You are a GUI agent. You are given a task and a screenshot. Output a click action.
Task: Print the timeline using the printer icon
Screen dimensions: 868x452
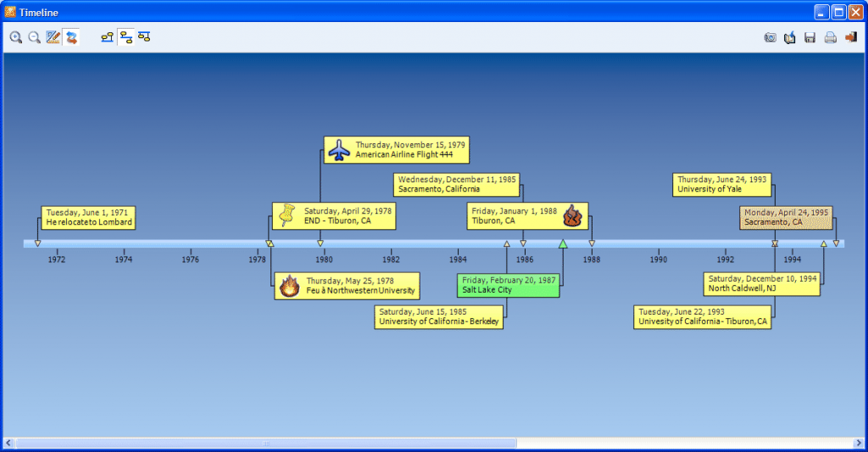click(831, 37)
